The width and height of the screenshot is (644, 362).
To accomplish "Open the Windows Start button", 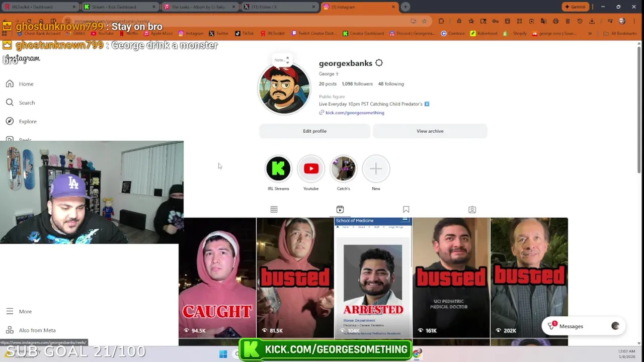I will (223, 354).
